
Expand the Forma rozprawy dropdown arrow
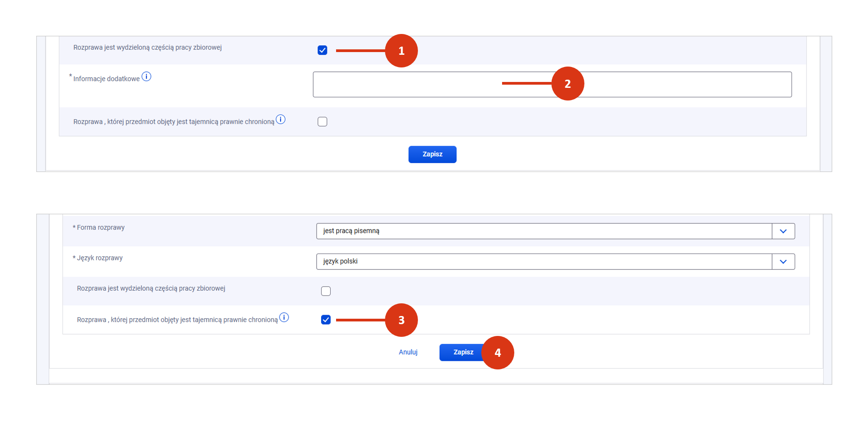783,231
